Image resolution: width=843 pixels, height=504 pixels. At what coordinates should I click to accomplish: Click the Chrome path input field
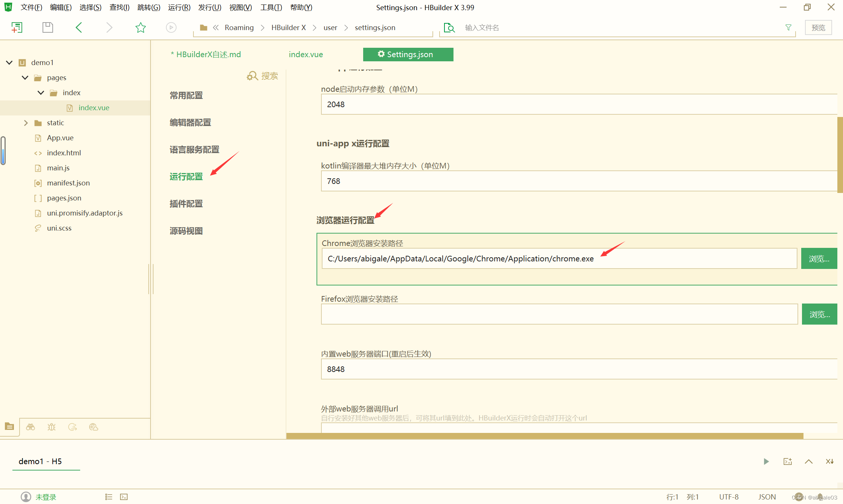559,258
